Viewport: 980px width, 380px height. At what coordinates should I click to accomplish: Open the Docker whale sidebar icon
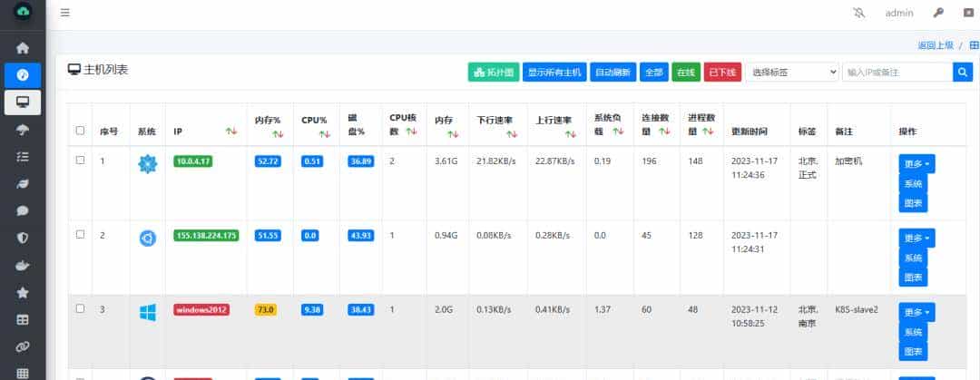23,266
